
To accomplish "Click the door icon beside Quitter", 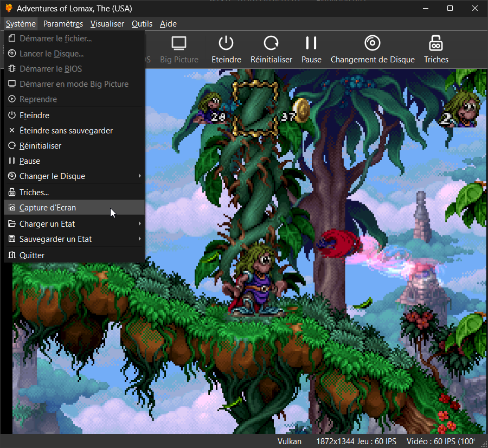I will click(x=12, y=255).
